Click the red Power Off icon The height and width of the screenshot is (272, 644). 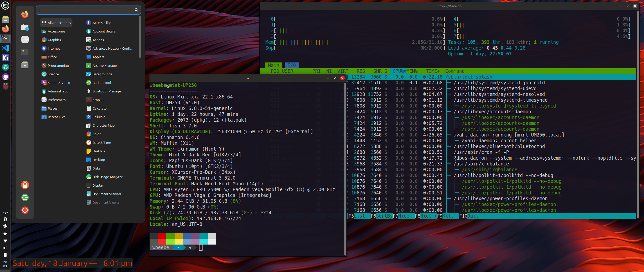[25, 210]
